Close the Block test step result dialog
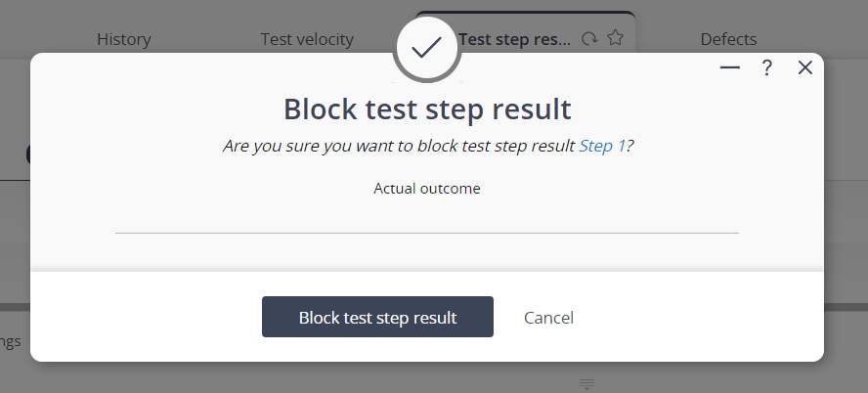The height and width of the screenshot is (393, 868). click(804, 67)
